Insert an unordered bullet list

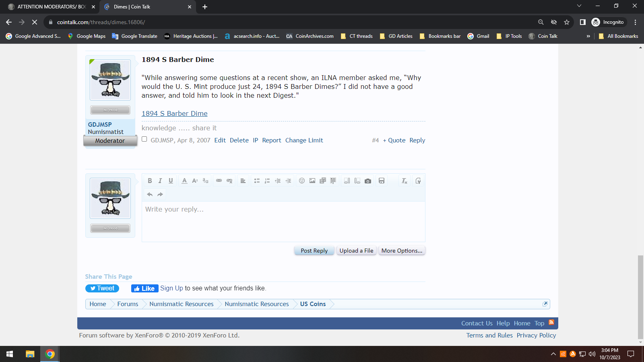(x=257, y=181)
